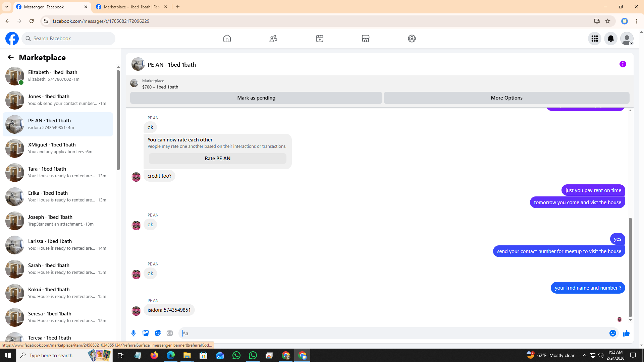644x362 pixels.
Task: Attach a photo using the image icon
Action: click(146, 333)
